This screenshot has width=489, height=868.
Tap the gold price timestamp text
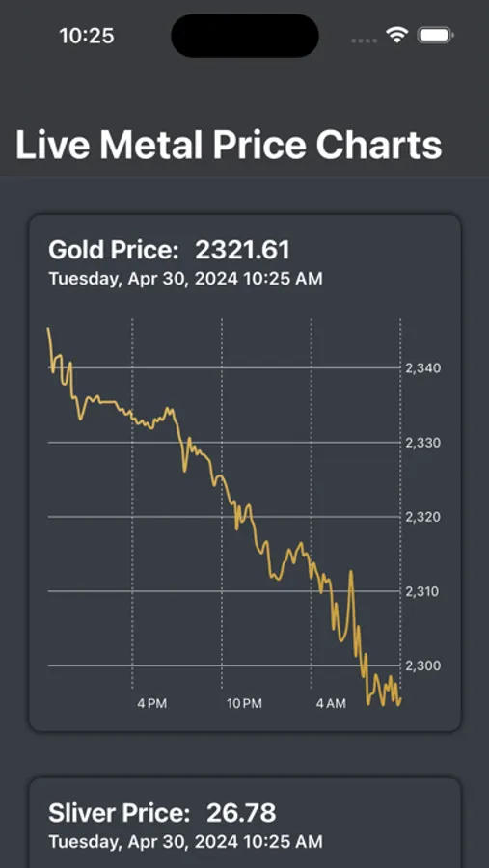tap(185, 278)
